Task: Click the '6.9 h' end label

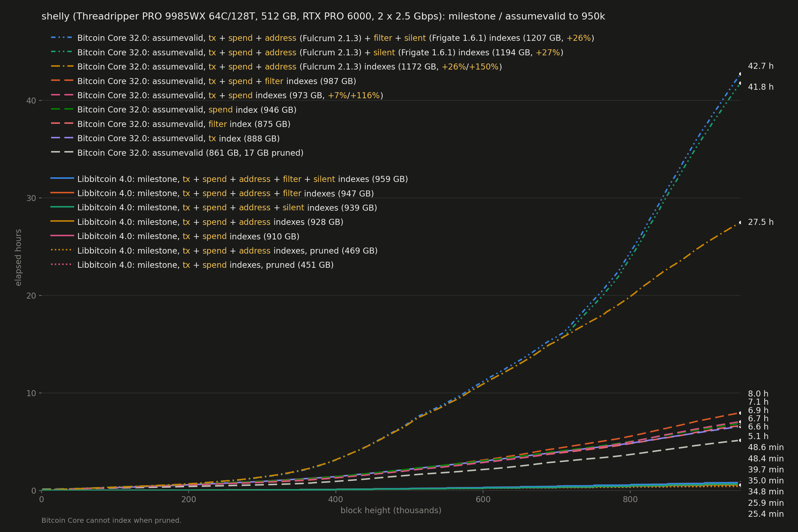Action: tap(758, 410)
